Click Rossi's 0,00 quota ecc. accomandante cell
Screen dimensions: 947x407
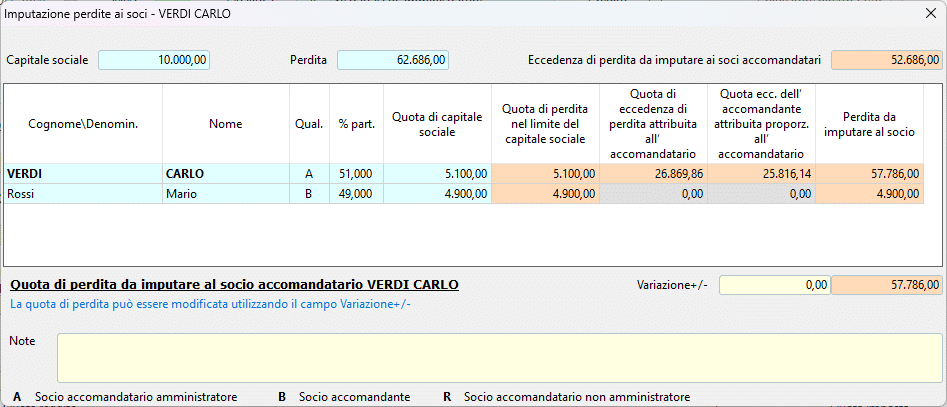[x=762, y=194]
